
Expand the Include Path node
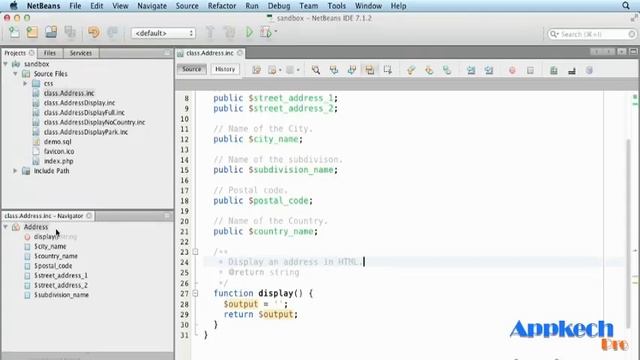click(x=16, y=171)
